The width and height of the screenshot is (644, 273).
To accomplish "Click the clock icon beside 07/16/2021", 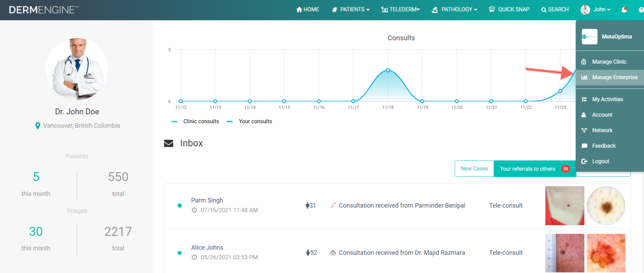I will pyautogui.click(x=194, y=210).
